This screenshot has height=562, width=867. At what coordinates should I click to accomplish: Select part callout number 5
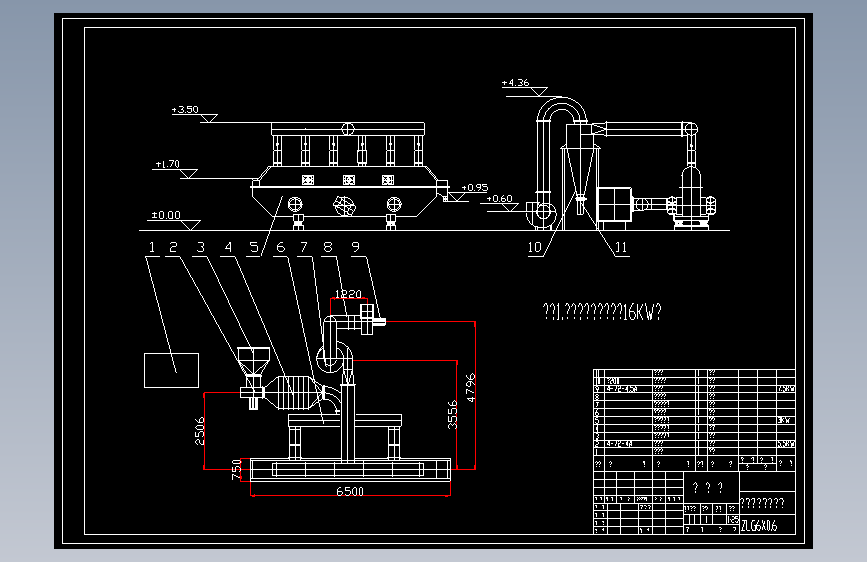pos(254,247)
